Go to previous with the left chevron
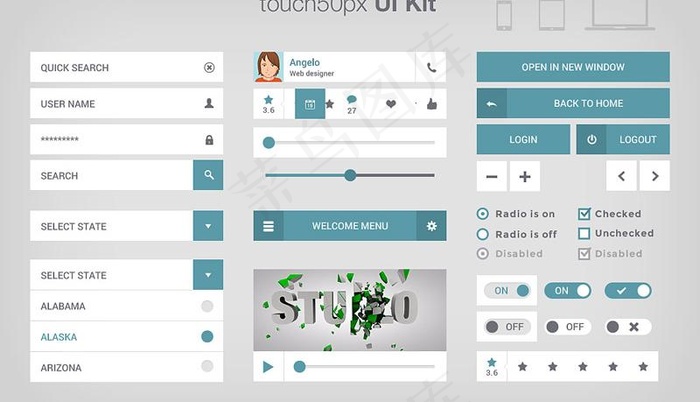This screenshot has height=402, width=700. [x=621, y=176]
